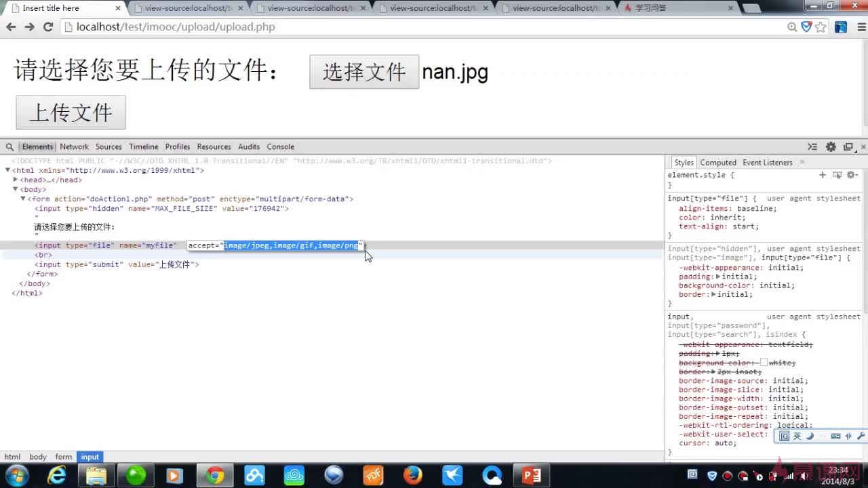This screenshot has height=488, width=868.
Task: Select the 'input' breadcrumb item
Action: [x=90, y=457]
